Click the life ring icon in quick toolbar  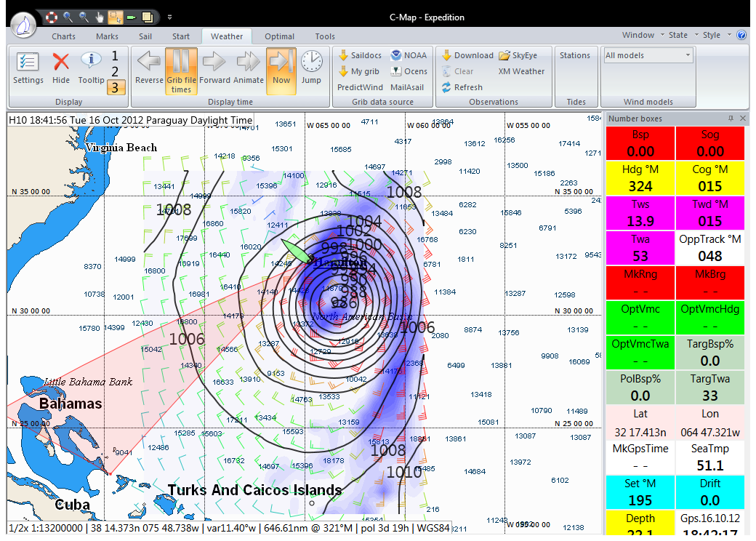point(52,16)
